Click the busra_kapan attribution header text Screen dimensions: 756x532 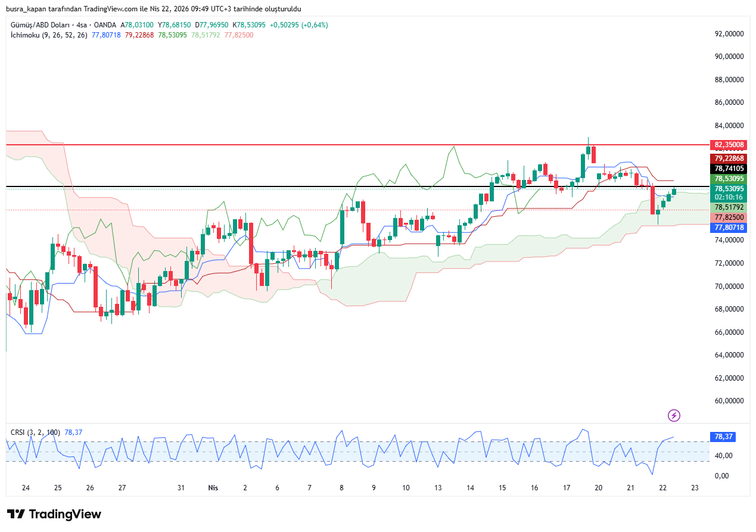pyautogui.click(x=153, y=9)
